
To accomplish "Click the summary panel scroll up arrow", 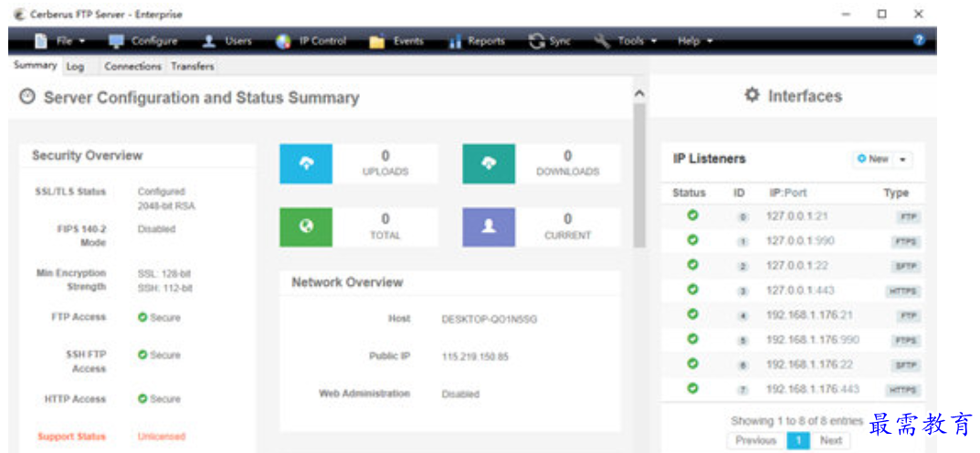I will [638, 94].
